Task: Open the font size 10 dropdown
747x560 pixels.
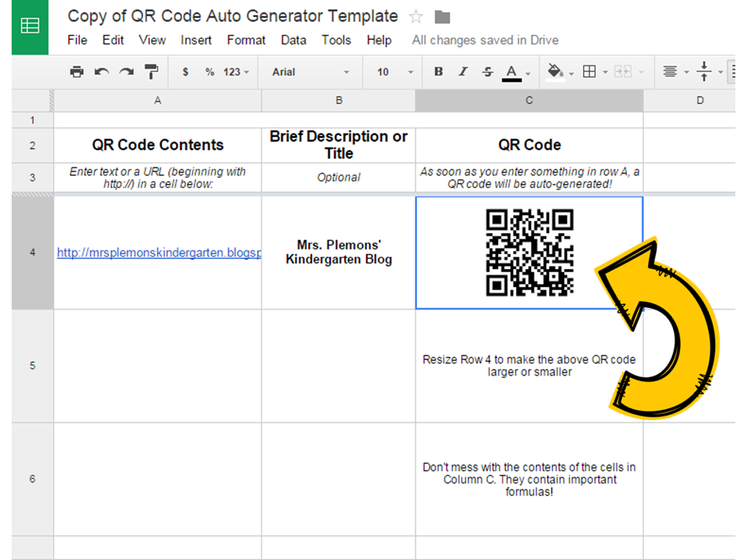Action: [395, 72]
